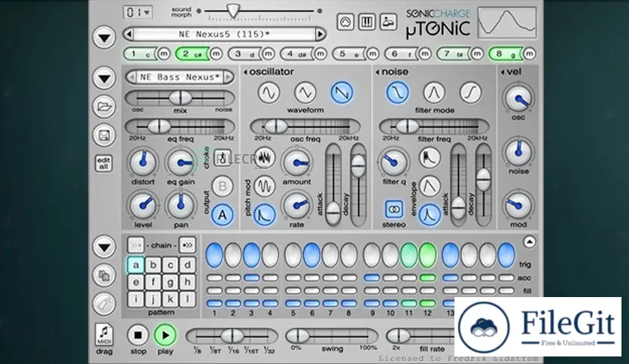This screenshot has height=364, width=629.
Task: Select drum channel 4 d#
Action: click(x=297, y=53)
